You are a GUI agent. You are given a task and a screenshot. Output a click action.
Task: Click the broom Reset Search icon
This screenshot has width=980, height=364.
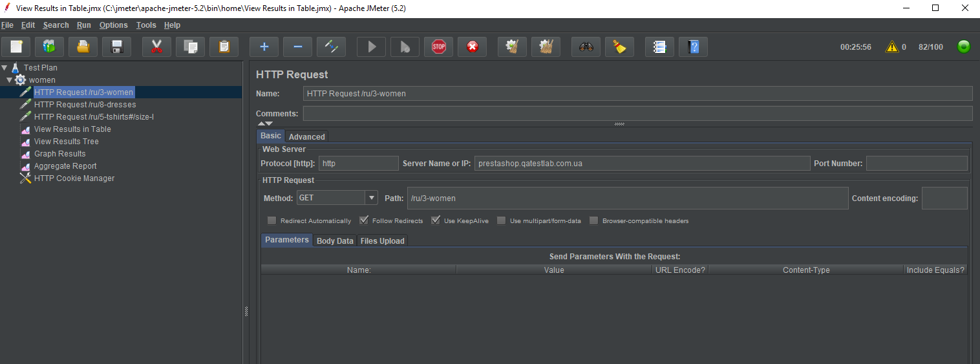[620, 47]
